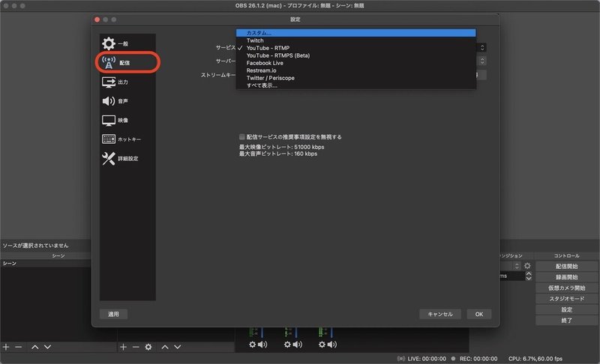Viewport: 600px width, 364px height.
Task: Click the transition duration ms stepper arrows
Action: 529,276
